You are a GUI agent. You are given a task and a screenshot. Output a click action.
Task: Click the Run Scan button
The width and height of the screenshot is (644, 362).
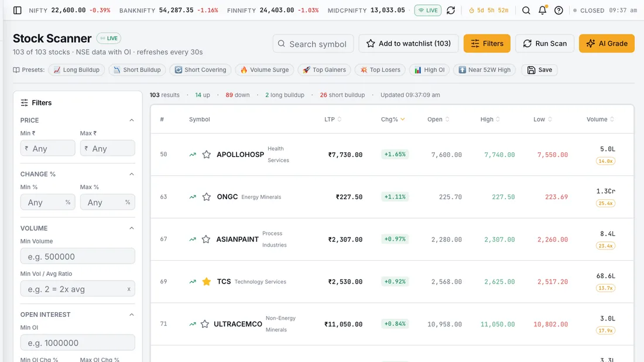tap(545, 43)
